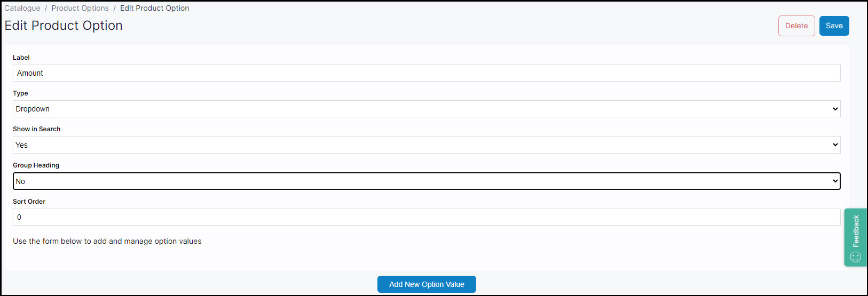
Task: Go to Catalogue in the breadcrumb
Action: (22, 8)
